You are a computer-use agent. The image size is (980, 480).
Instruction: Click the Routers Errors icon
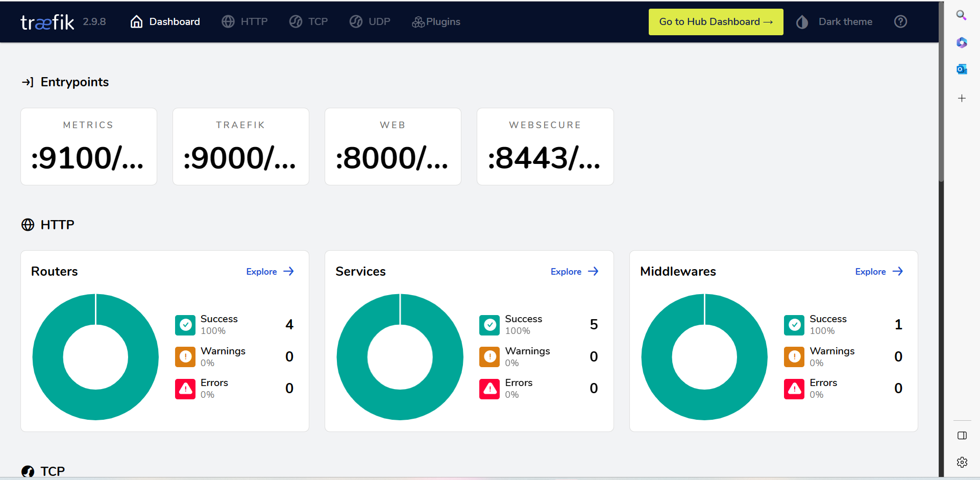pyautogui.click(x=185, y=389)
